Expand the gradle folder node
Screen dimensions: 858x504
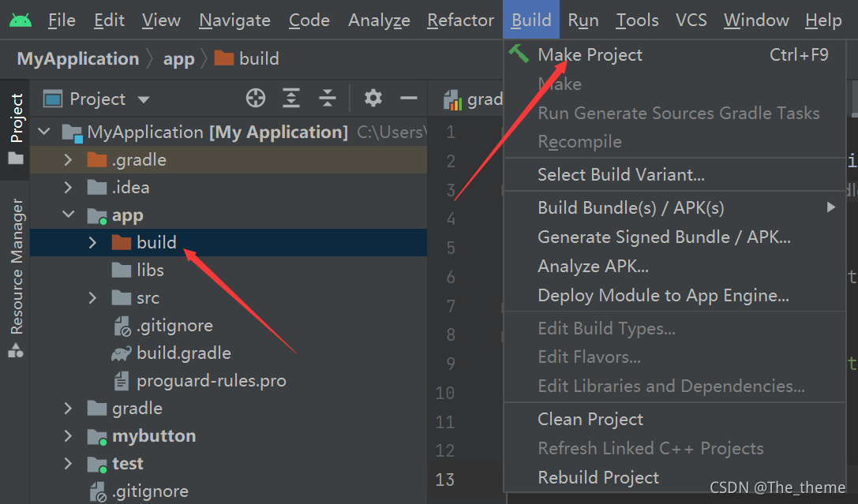(68, 409)
